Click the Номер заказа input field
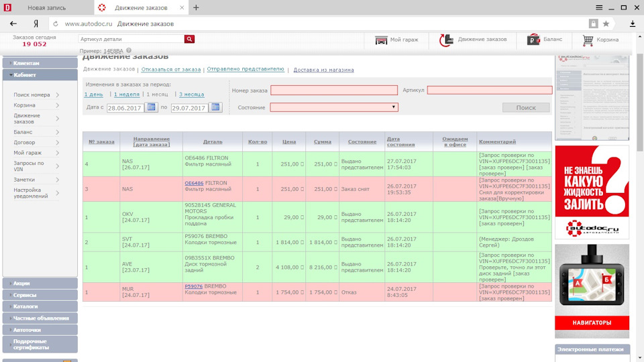Screen dimensions: 644x362 pyautogui.click(x=334, y=90)
